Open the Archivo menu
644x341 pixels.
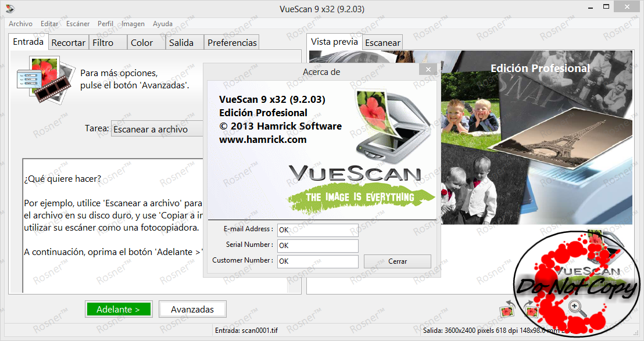[x=20, y=24]
